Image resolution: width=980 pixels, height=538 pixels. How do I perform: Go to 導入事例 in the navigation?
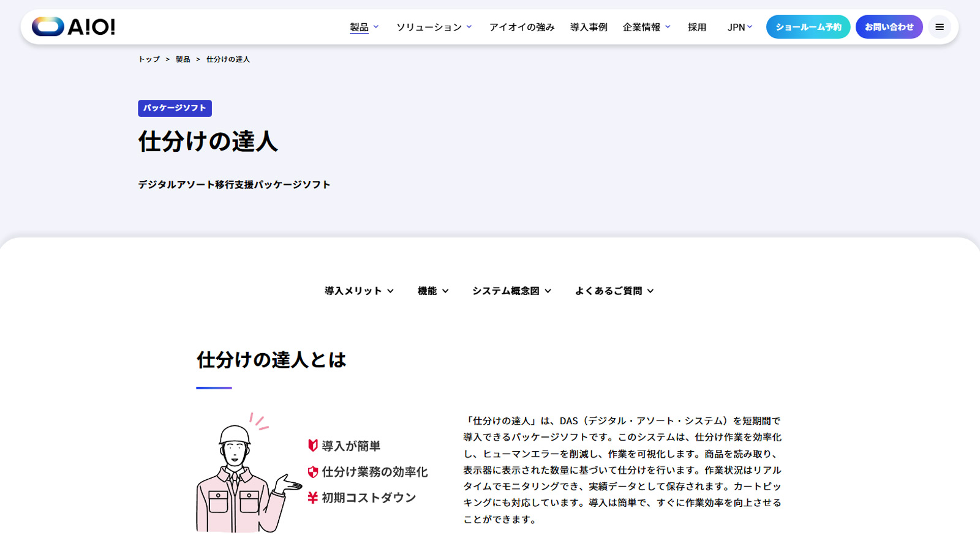pyautogui.click(x=589, y=27)
